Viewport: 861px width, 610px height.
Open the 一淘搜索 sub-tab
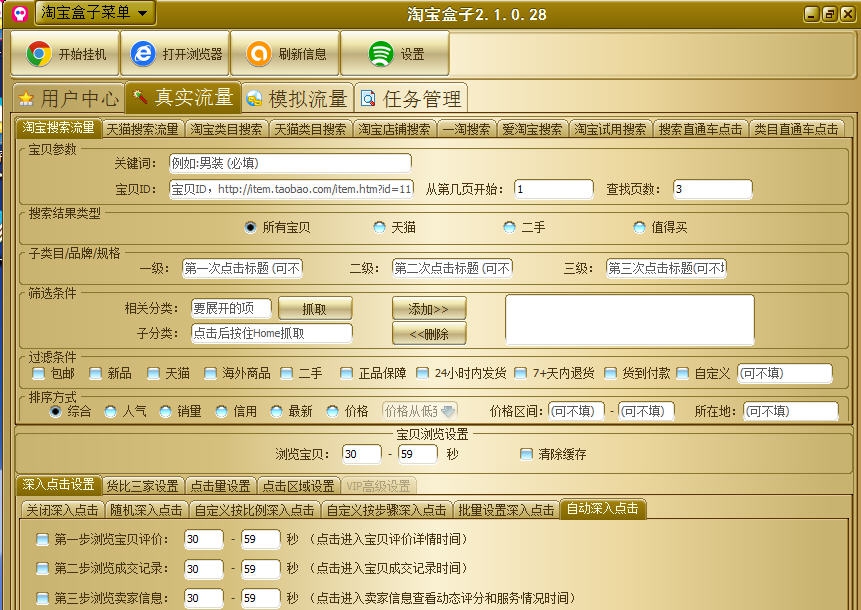coord(466,129)
